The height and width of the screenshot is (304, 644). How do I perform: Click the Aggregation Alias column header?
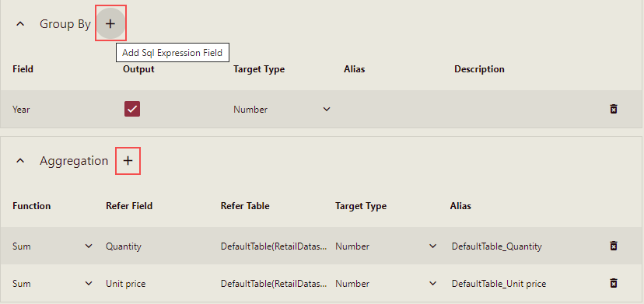460,206
